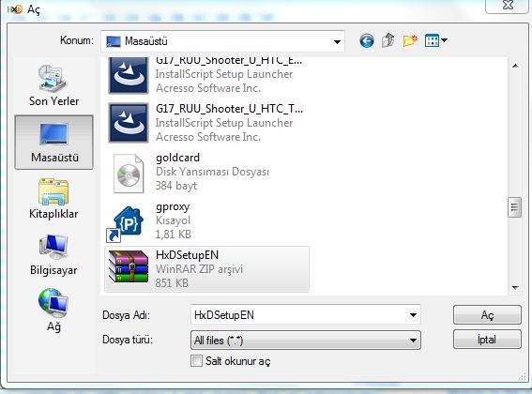Open Ağ network location

(x=53, y=311)
